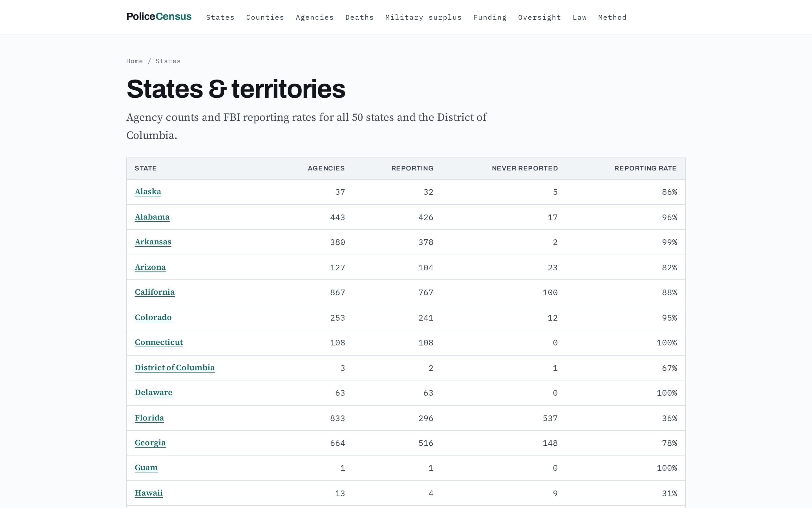Open the Funding nav item
The image size is (812, 508).
click(x=490, y=17)
